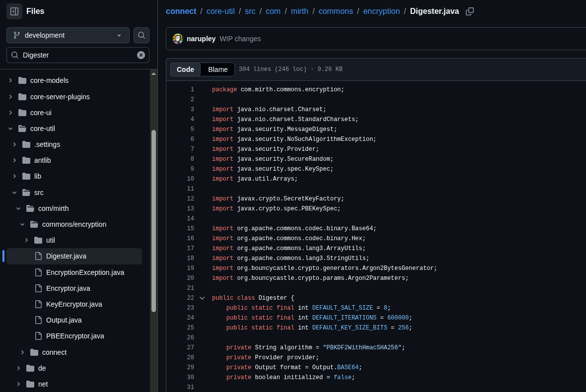This screenshot has width=586, height=392.
Task: Collapse the commons/encryption folder chevron
Action: [22, 224]
